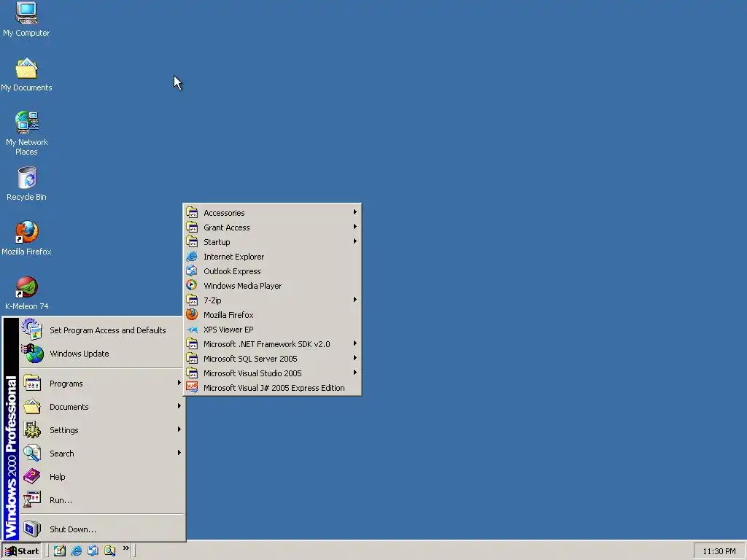Open the Grant Access folder entry
Image resolution: width=747 pixels, height=560 pixels.
(x=272, y=227)
